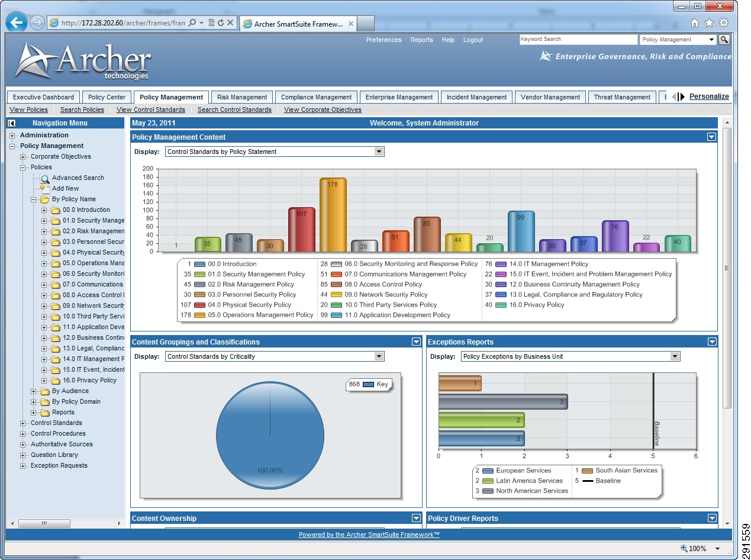This screenshot has height=560, width=751.
Task: Click the Refresh icon in the address bar
Action: tap(220, 23)
